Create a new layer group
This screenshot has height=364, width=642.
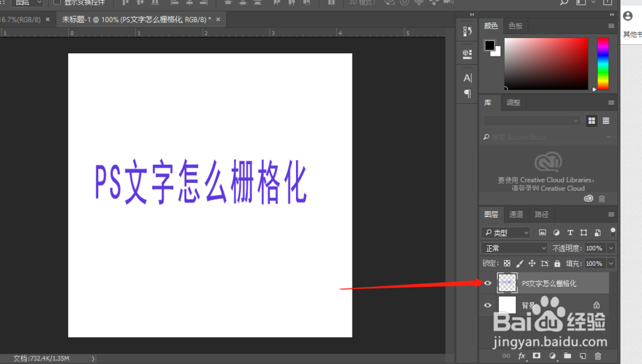coord(567,356)
